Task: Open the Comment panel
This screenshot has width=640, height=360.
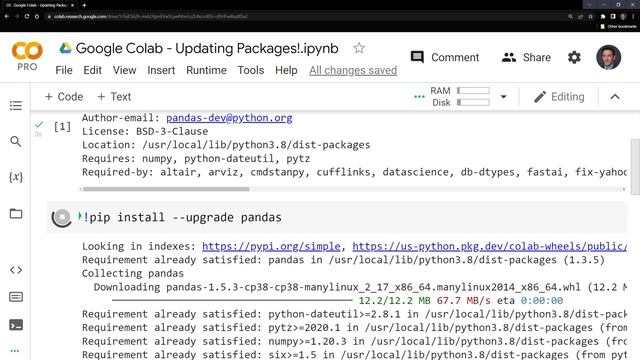Action: 444,57
